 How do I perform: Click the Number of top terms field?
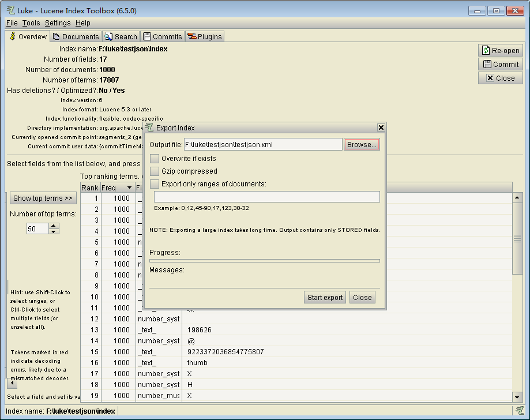point(38,228)
